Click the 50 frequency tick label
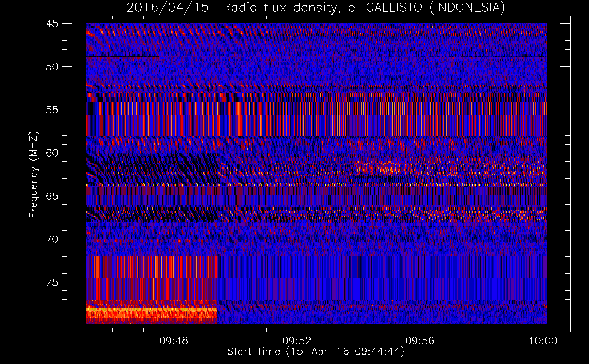The width and height of the screenshot is (589, 364). (x=52, y=67)
